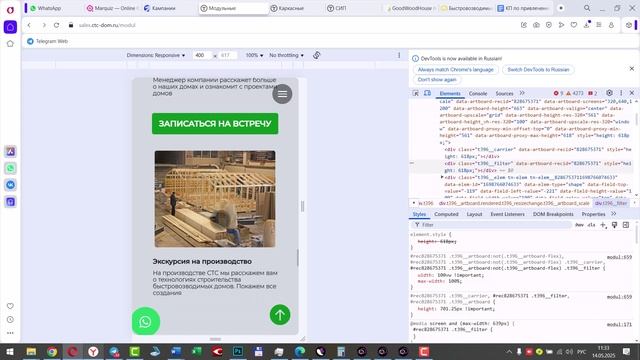640x360 pixels.
Task: Click the 'Switch DevTools to Russian' button
Action: click(538, 69)
